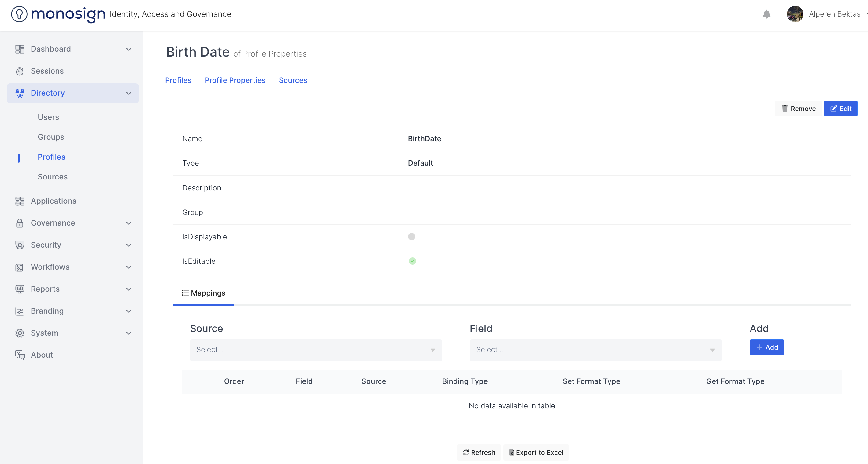Click the notification bell icon
This screenshot has height=464, width=868.
point(766,14)
